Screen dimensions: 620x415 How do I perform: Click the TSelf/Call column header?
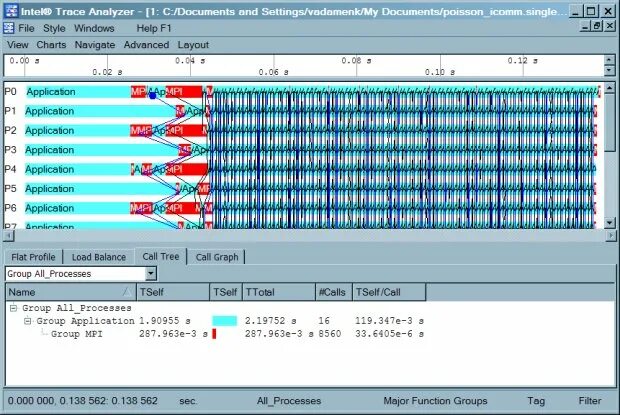coord(389,292)
